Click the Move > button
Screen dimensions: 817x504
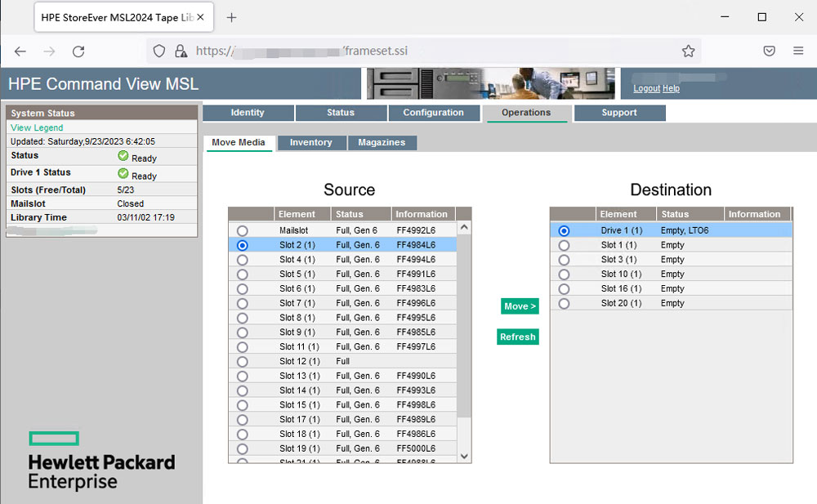(520, 306)
